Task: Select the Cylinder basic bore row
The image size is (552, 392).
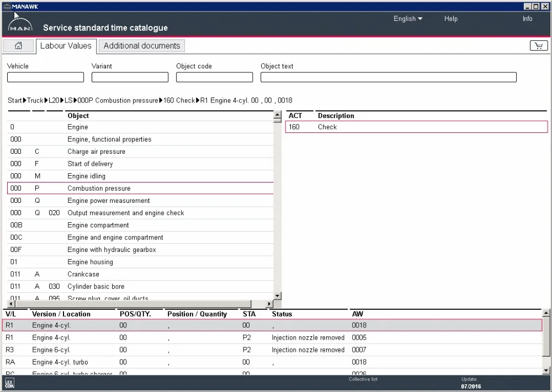Action: pyautogui.click(x=140, y=287)
